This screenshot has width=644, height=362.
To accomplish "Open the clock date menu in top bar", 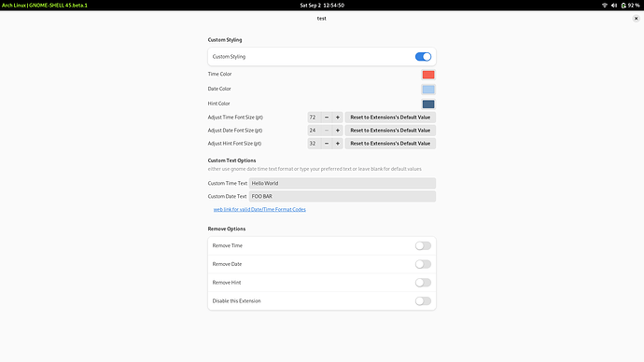I will point(322,6).
